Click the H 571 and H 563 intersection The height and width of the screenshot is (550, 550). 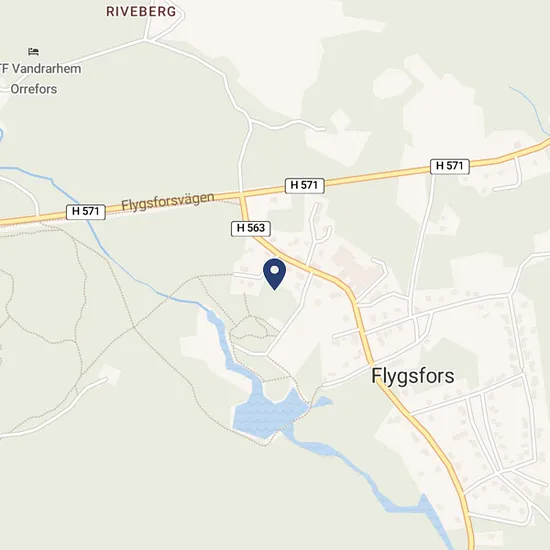tap(242, 194)
